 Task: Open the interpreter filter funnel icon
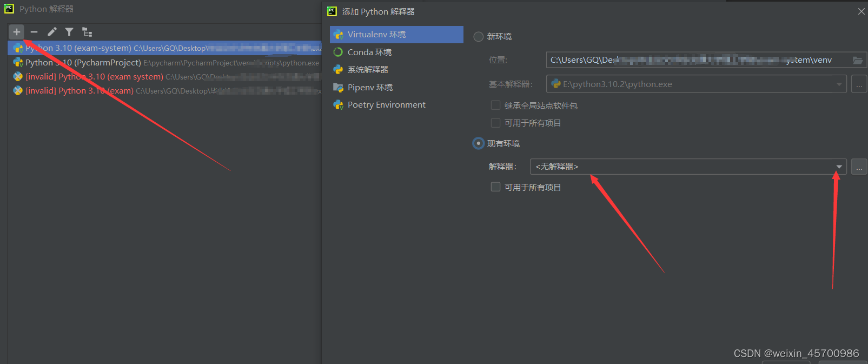[x=69, y=32]
